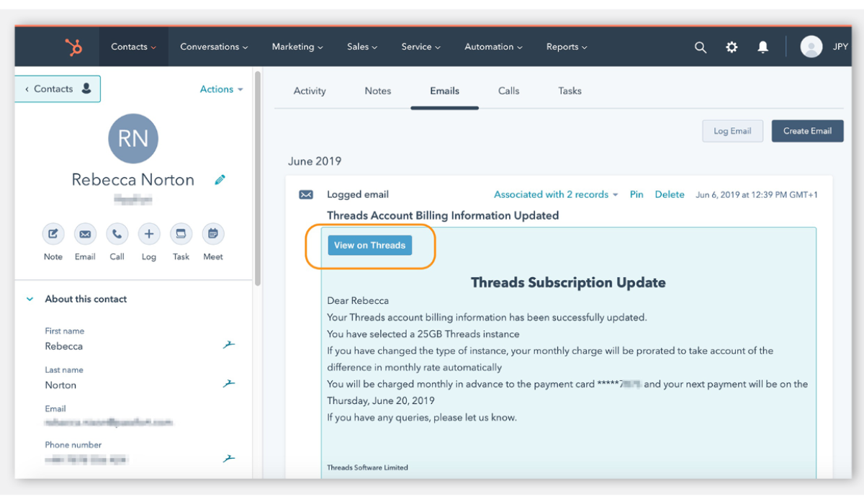This screenshot has width=864, height=504.
Task: Open the Conversations dropdown menu
Action: 214,47
